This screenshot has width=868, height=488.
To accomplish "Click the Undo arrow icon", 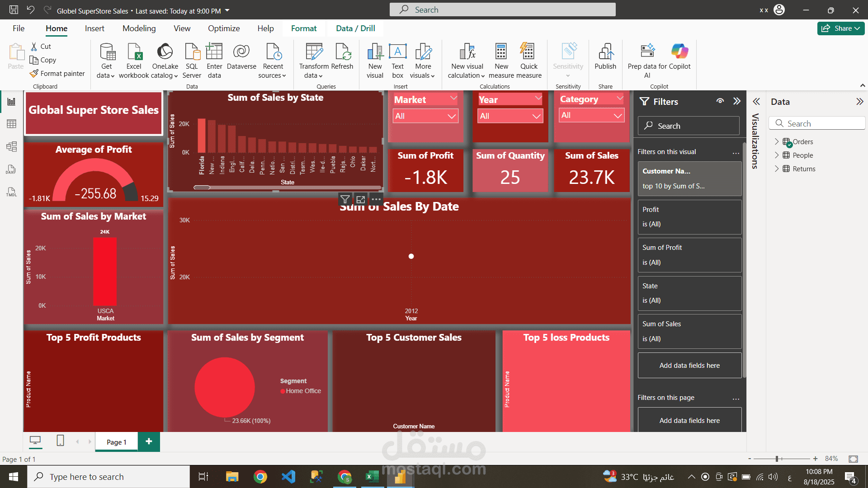I will [x=30, y=9].
